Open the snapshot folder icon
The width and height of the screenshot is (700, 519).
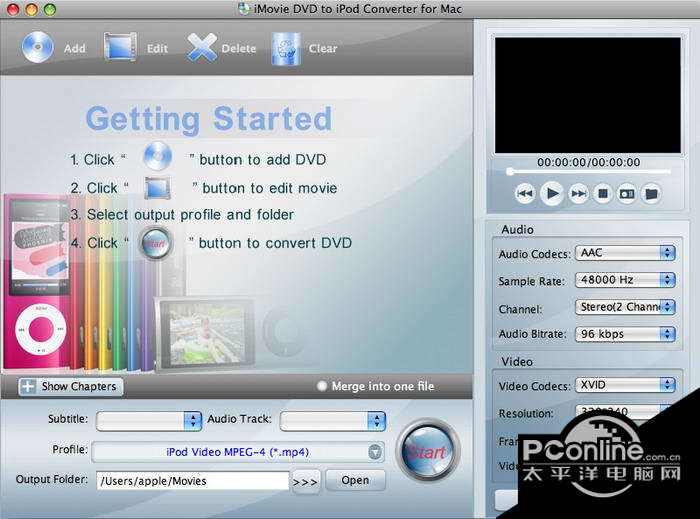[x=651, y=194]
